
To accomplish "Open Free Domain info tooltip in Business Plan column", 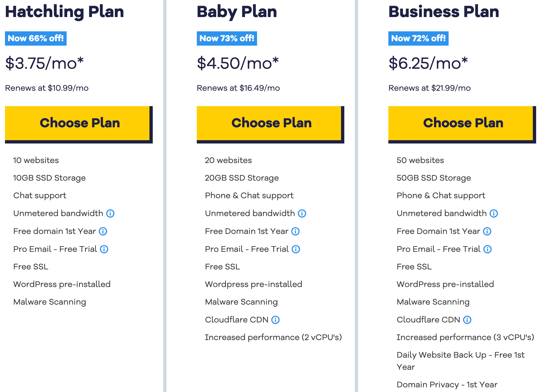I will click(487, 231).
